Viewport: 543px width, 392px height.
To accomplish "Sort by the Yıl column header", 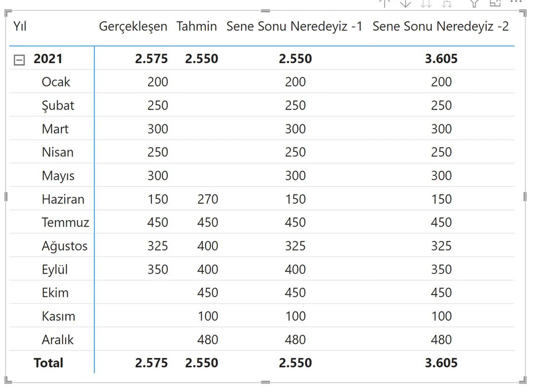I will [20, 26].
